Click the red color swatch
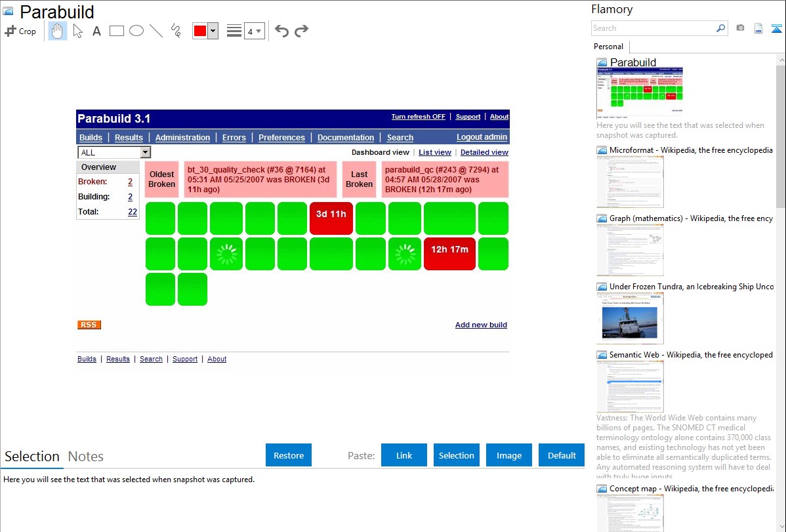 coord(200,31)
